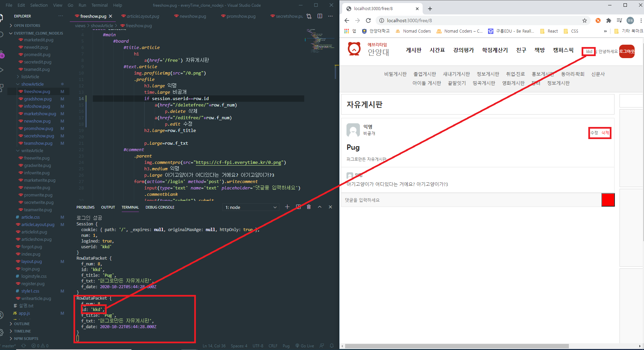Open the Chrome extensions puzzle icon

pyautogui.click(x=609, y=20)
